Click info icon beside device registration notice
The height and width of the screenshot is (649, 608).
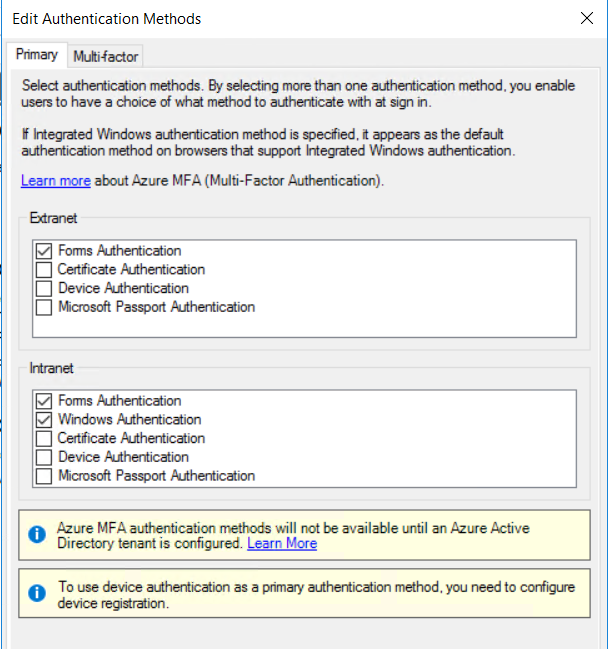[37, 594]
